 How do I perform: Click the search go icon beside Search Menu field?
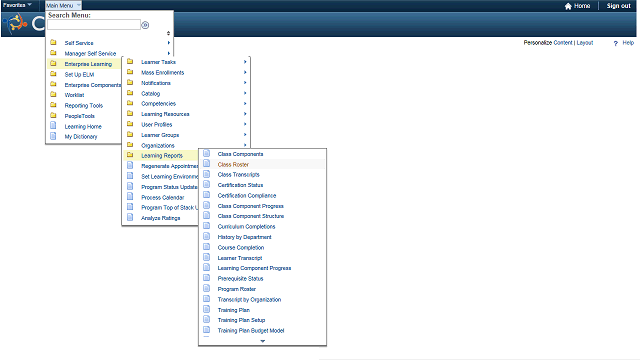tap(145, 25)
